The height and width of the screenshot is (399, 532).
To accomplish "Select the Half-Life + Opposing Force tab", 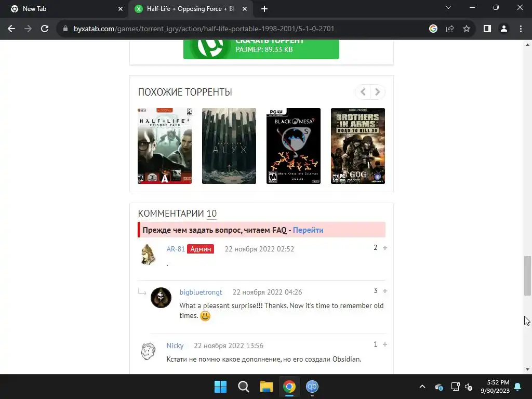I will click(x=190, y=9).
